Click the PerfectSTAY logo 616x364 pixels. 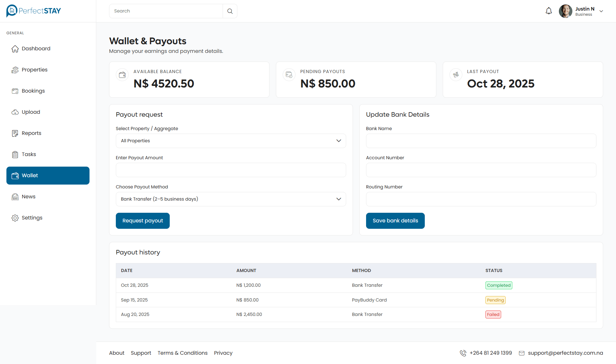34,11
